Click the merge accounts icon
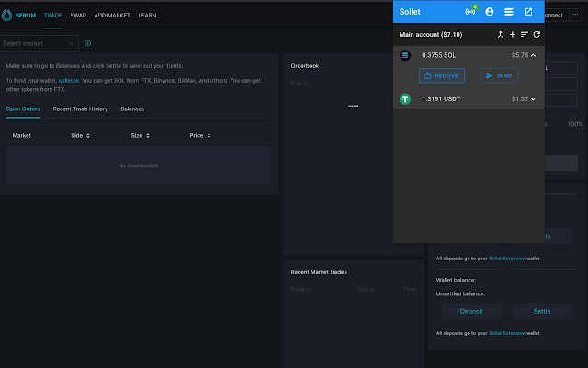The image size is (588, 368). (501, 34)
